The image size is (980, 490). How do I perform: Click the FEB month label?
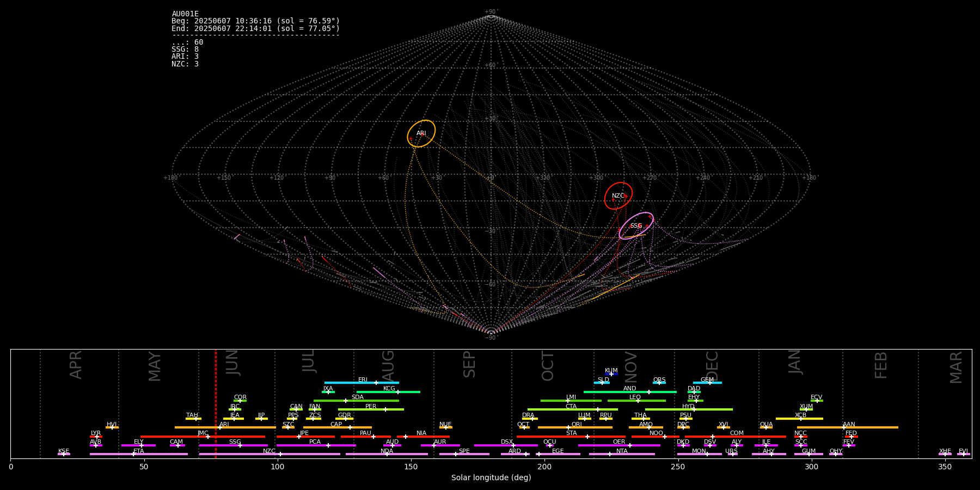[x=881, y=365]
